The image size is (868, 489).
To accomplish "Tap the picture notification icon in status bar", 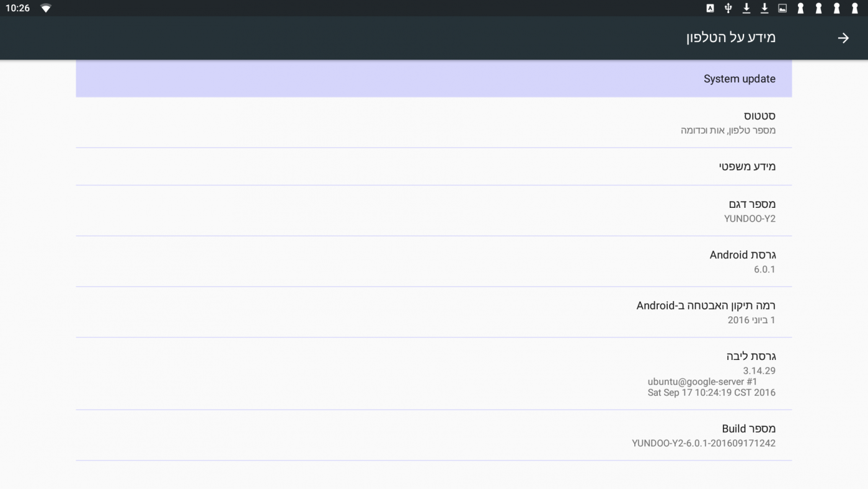I will click(782, 8).
